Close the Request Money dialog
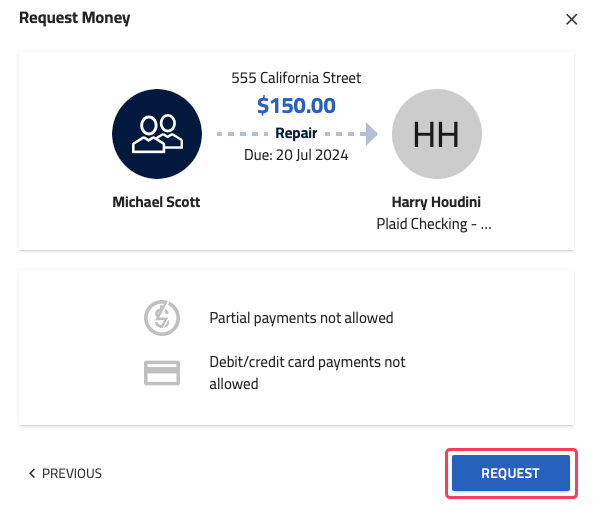The image size is (593, 508). pos(571,19)
